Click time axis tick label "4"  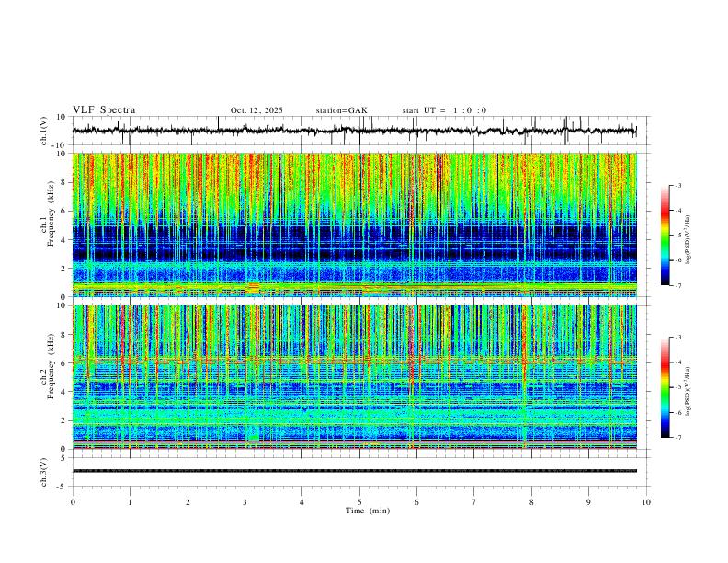point(301,502)
